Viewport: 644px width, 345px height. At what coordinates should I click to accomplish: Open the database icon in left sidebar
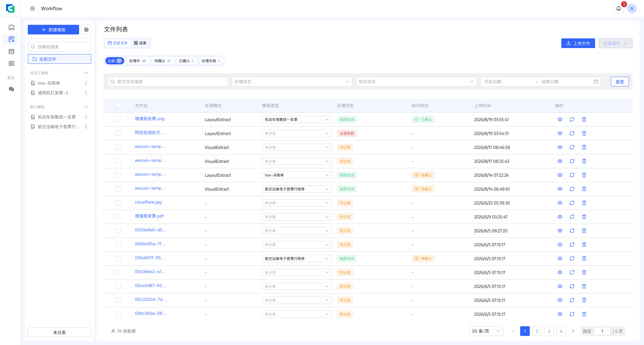coord(11,52)
